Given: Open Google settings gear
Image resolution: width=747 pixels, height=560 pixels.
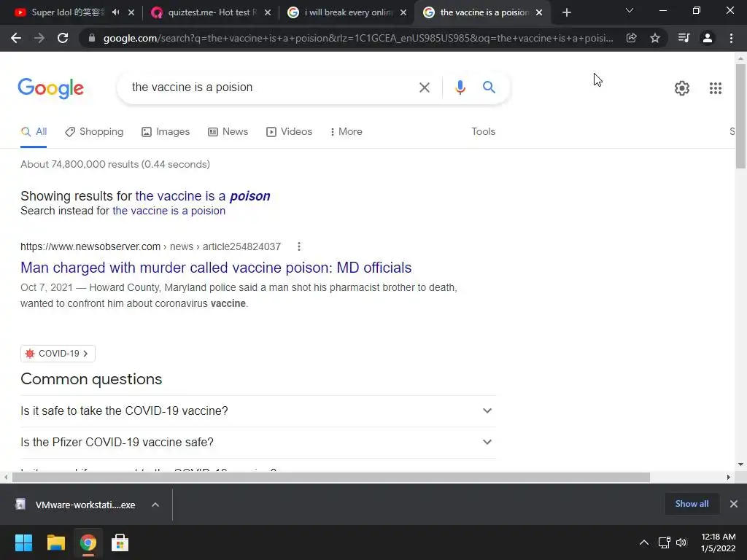Looking at the screenshot, I should point(682,88).
